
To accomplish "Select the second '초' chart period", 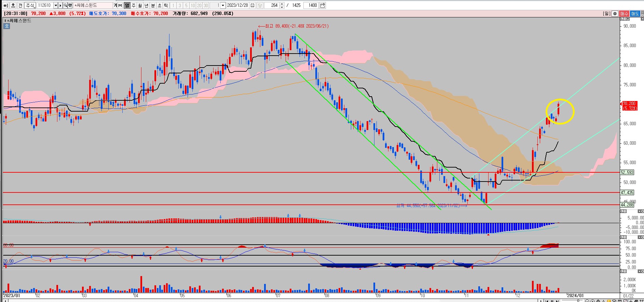I will coord(160,5).
